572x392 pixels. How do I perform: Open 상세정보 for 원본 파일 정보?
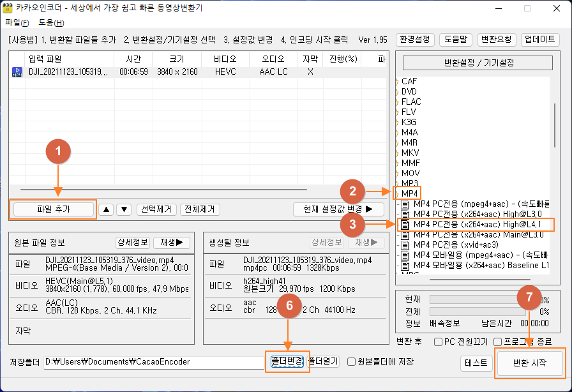click(133, 243)
